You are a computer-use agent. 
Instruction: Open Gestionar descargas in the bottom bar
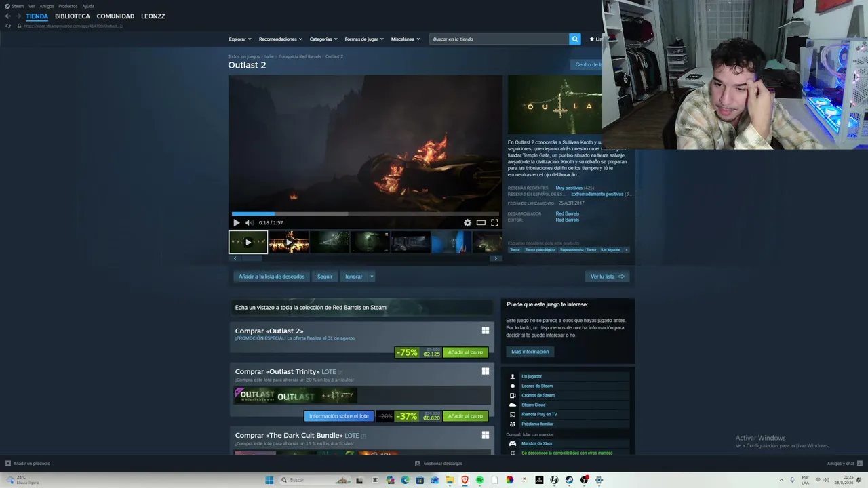[x=439, y=464]
